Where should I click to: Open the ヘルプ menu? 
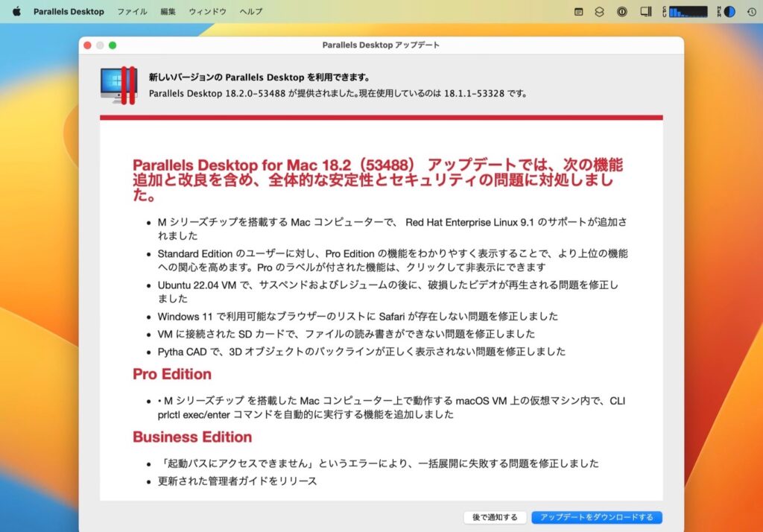pos(251,11)
